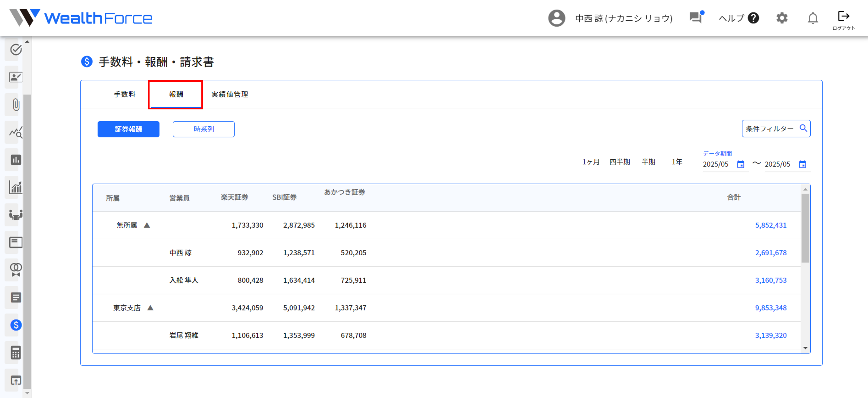The width and height of the screenshot is (868, 398).
Task: Open the meeting people sidebar icon
Action: (x=16, y=215)
